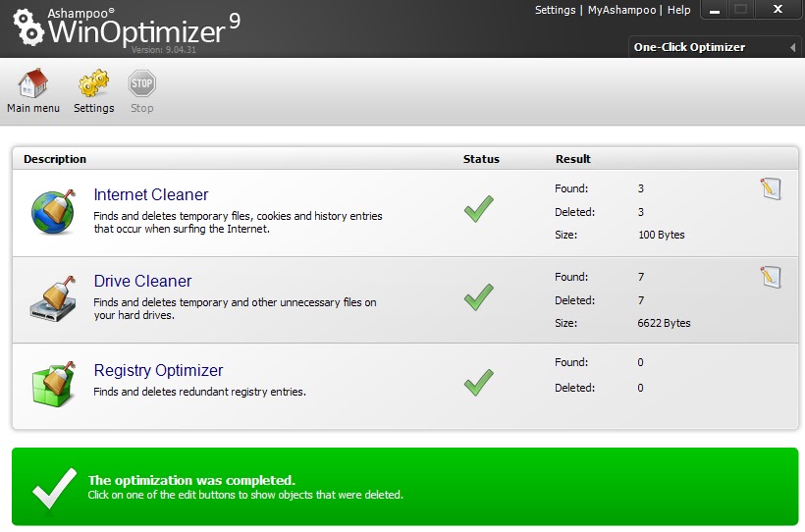805x532 pixels.
Task: Click the Drive Cleaner title link
Action: tap(142, 281)
